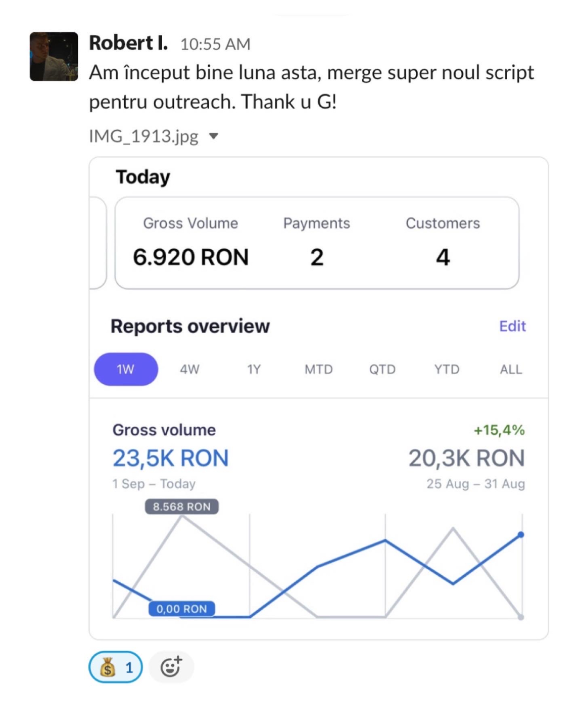Select the MTD range tab
Screen dimensions: 582x728
click(x=318, y=370)
